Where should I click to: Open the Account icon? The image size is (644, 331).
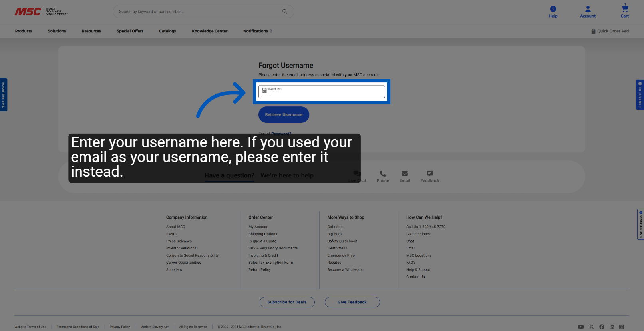click(x=588, y=12)
